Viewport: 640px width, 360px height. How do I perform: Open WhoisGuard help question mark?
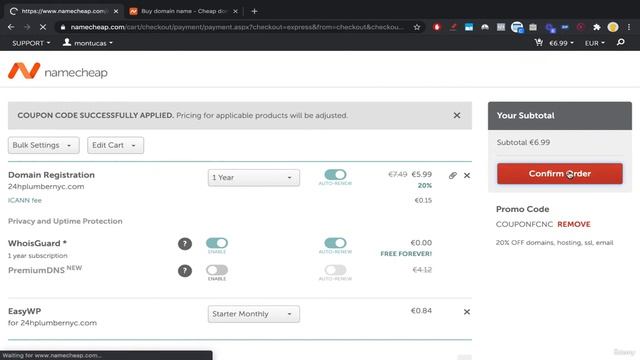click(x=185, y=244)
